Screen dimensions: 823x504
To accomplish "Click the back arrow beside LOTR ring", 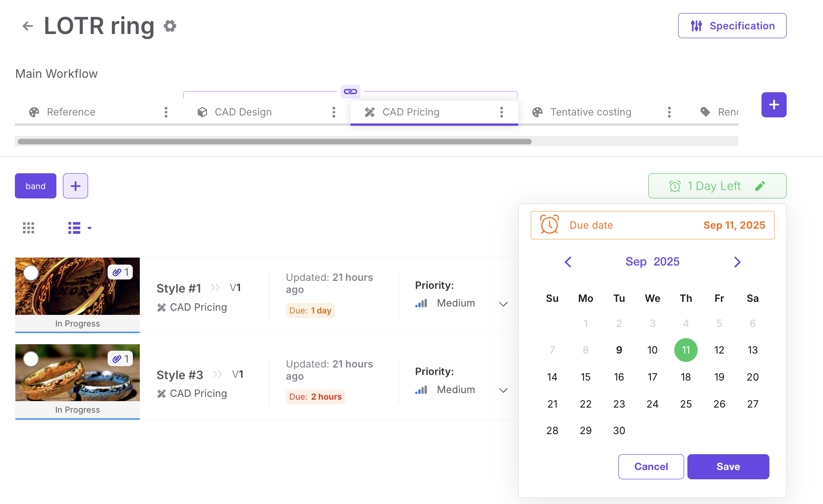I will [28, 26].
